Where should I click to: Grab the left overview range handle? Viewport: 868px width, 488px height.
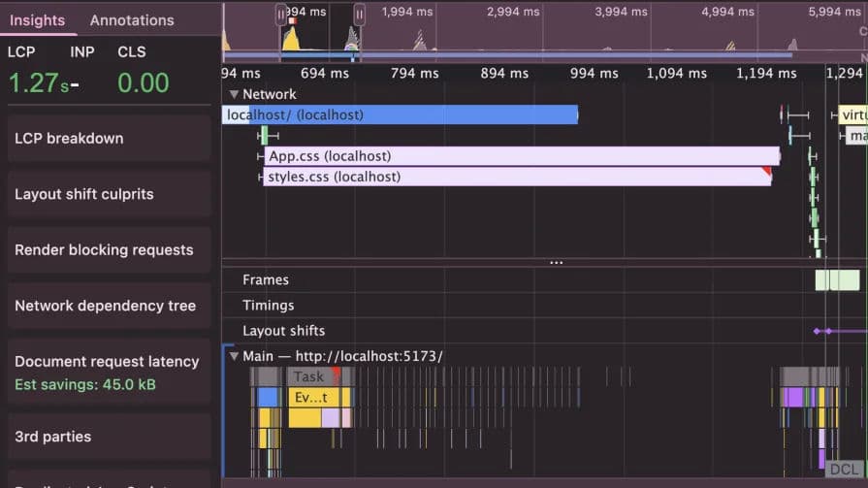[x=280, y=15]
